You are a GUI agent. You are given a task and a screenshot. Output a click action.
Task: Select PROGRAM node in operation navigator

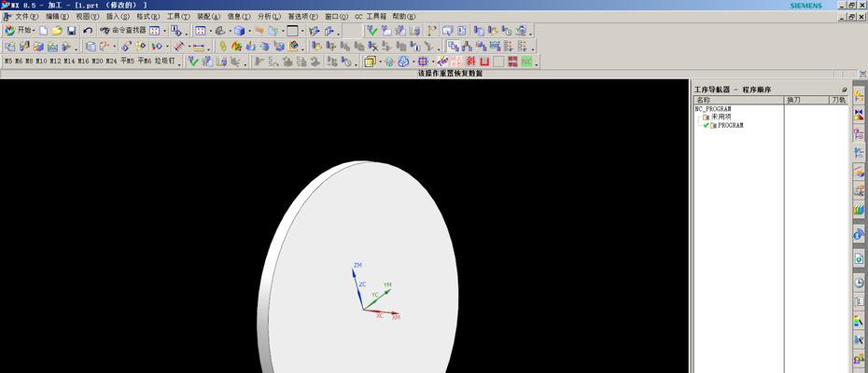click(731, 125)
